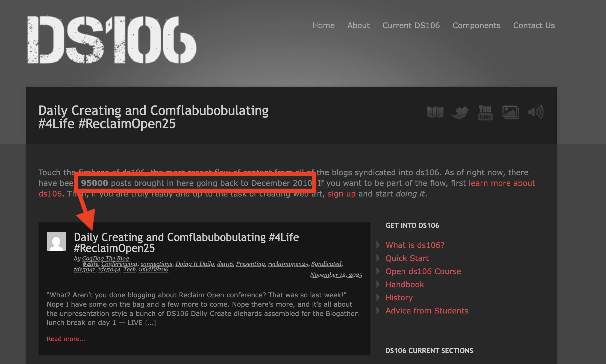Click the gray author avatar thumbnail
Image resolution: width=606 pixels, height=364 pixels.
click(x=56, y=241)
